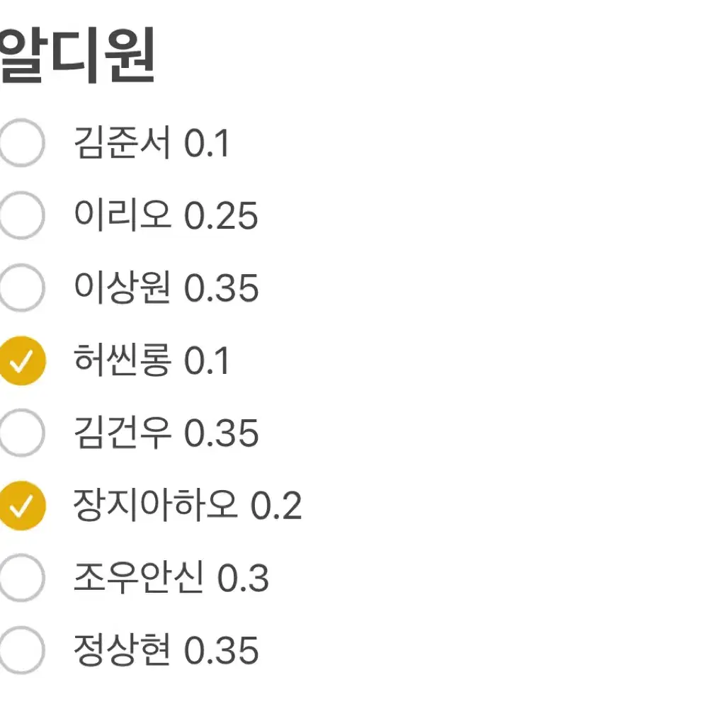728x728 pixels.
Task: Click the 김준서 name text
Action: 122,144
